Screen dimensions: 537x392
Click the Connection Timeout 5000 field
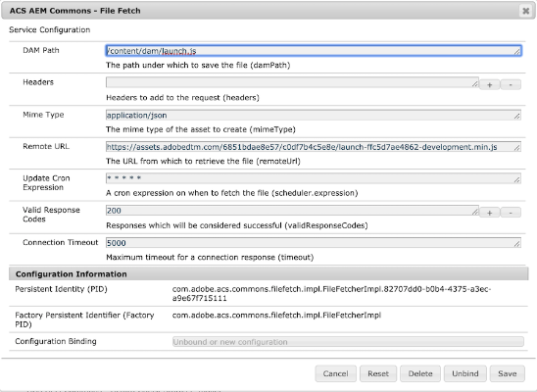click(x=314, y=243)
